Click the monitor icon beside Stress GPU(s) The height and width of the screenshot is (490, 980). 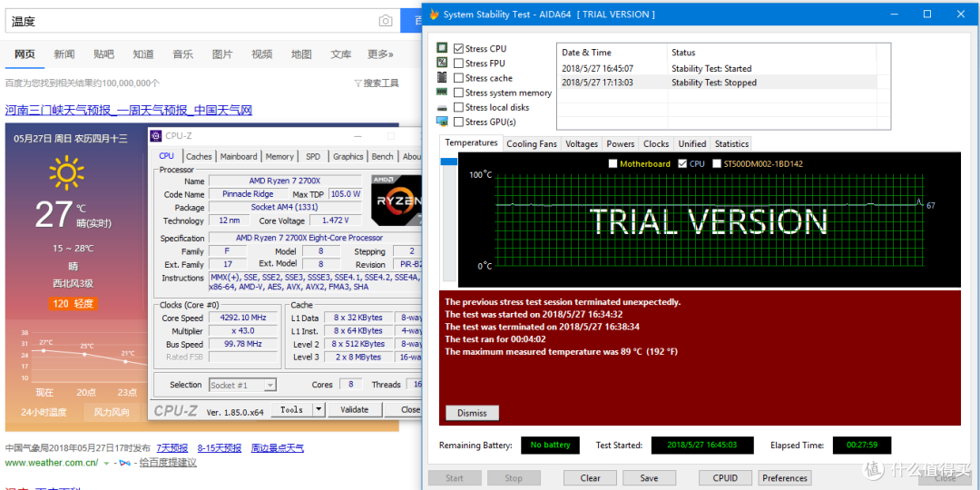(442, 122)
